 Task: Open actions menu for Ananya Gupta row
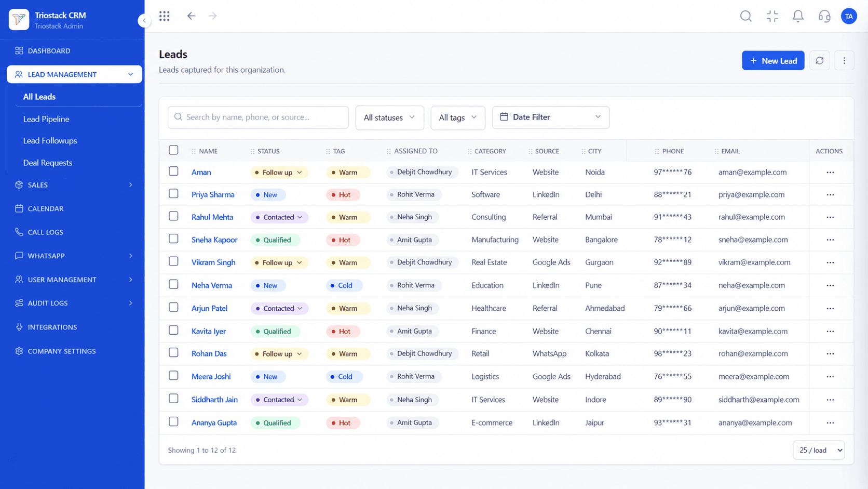[830, 422]
